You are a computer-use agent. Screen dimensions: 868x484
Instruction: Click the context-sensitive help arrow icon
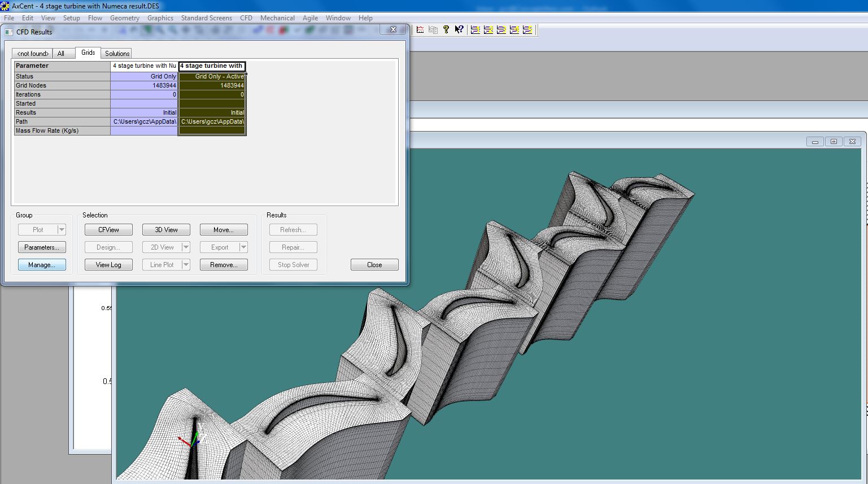459,30
